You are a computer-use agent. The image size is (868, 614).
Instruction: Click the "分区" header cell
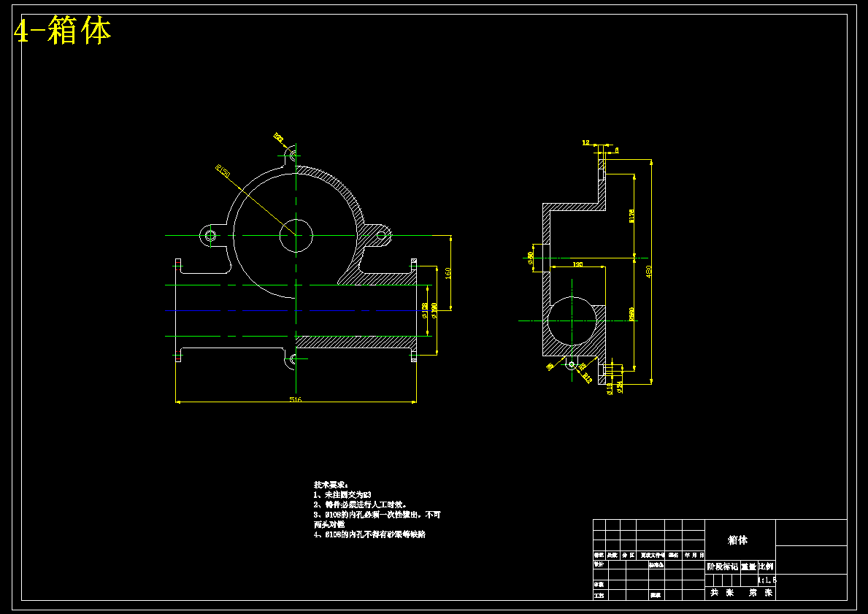[629, 555]
